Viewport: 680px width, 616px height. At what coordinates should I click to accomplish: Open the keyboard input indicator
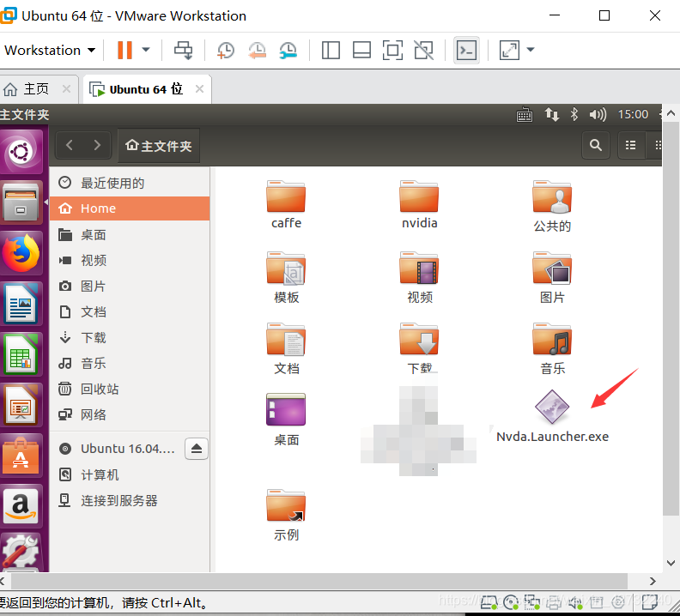click(525, 115)
